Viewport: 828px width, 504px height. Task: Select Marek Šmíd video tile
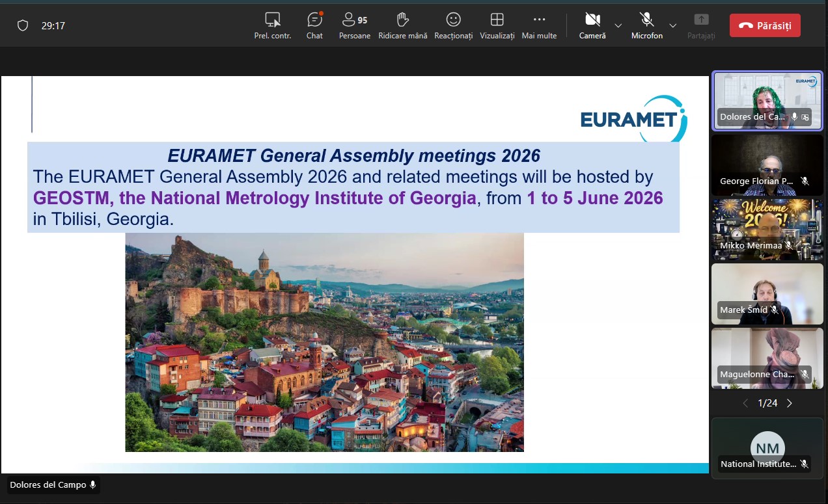click(x=767, y=293)
